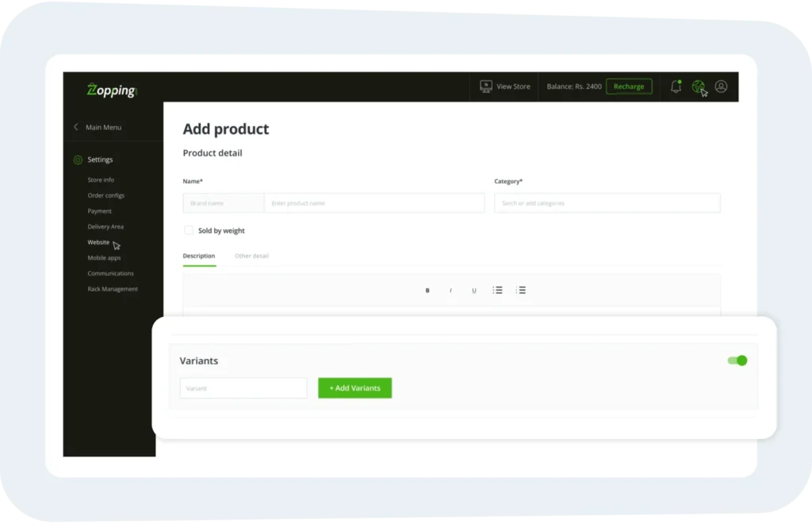The image size is (812, 523).
Task: Apply italic formatting in description editor
Action: coord(450,290)
